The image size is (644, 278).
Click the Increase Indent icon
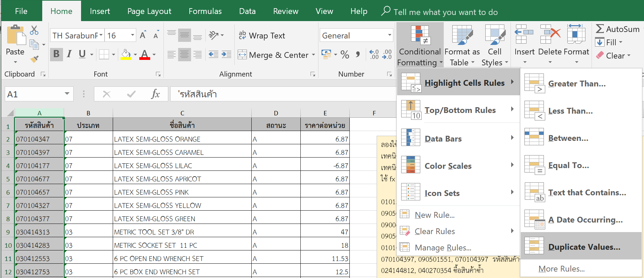click(x=226, y=54)
